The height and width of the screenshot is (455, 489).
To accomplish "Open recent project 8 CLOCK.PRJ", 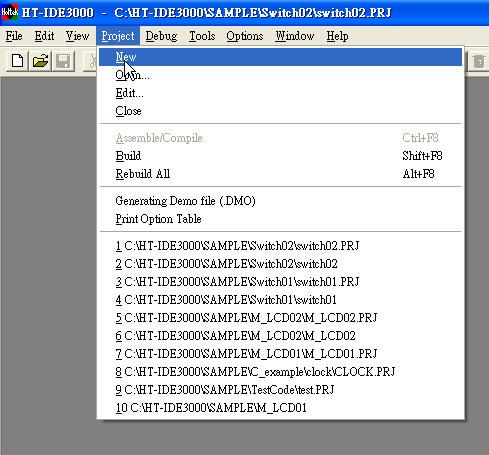I will pyautogui.click(x=280, y=372).
